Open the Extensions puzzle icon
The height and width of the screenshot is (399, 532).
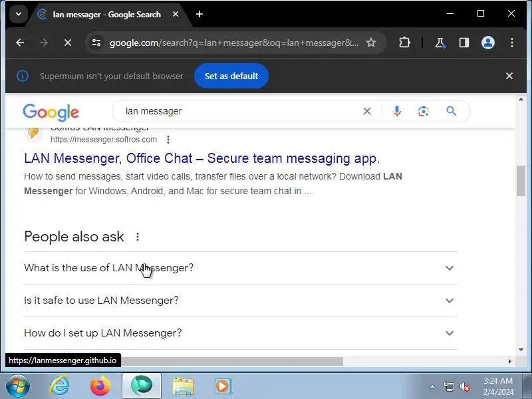(404, 43)
